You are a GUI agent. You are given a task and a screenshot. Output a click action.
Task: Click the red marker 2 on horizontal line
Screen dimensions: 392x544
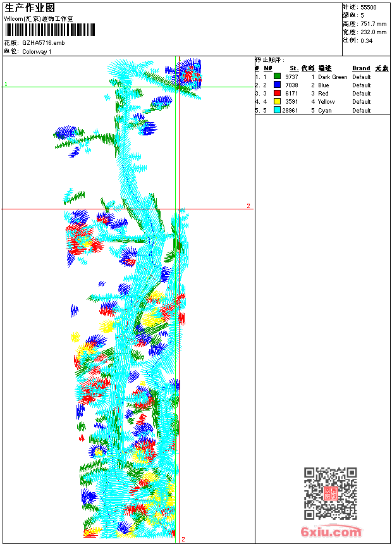click(248, 206)
